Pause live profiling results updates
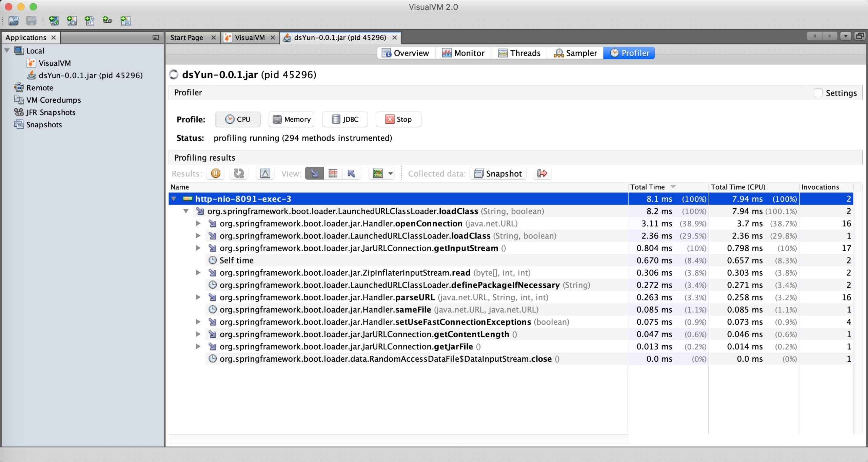The height and width of the screenshot is (462, 868). 216,173
